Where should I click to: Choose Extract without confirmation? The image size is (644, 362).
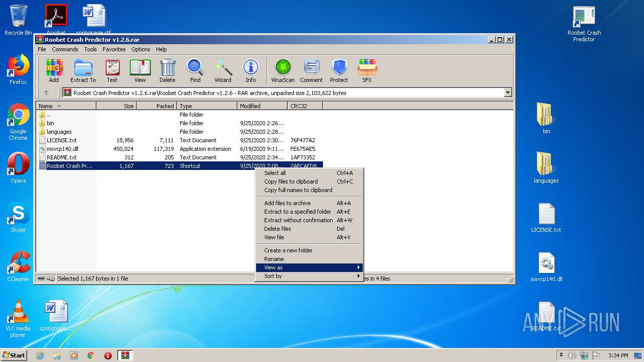tap(309, 220)
